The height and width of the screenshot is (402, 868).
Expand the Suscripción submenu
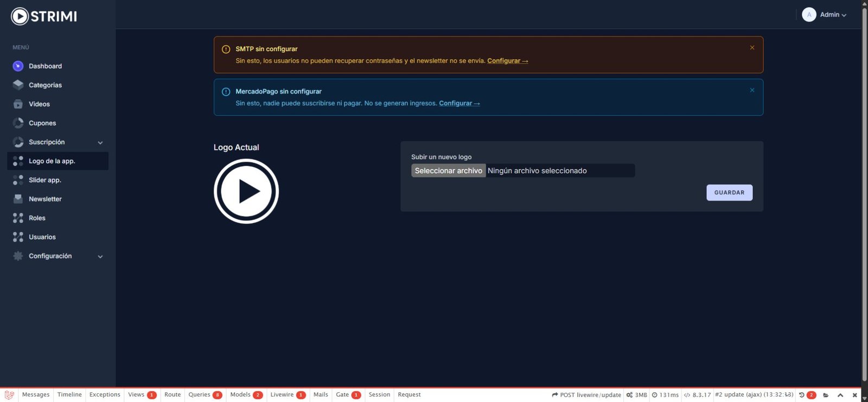[100, 143]
